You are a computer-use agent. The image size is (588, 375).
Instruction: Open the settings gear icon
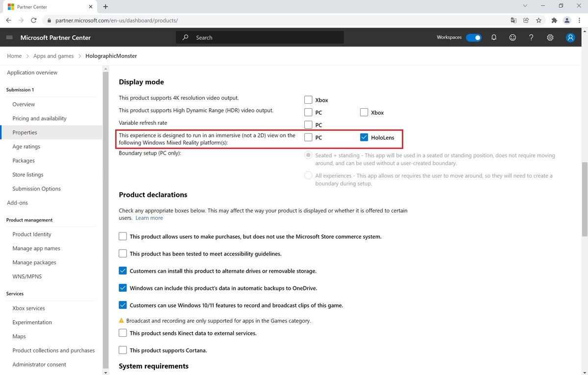(550, 38)
